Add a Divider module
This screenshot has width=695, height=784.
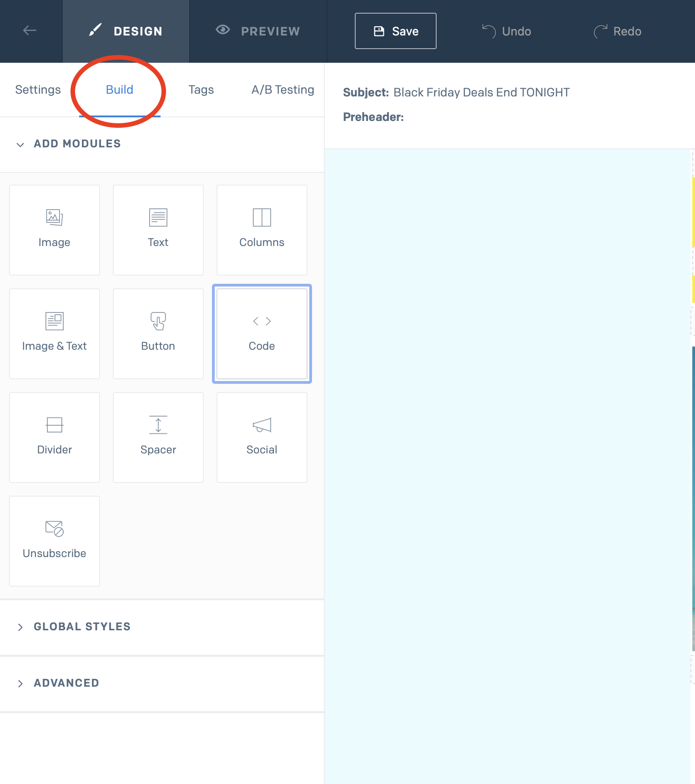(x=54, y=437)
